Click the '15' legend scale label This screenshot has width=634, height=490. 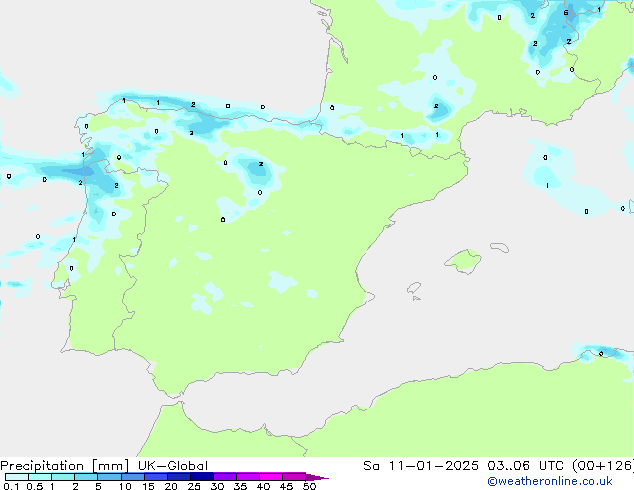tap(148, 486)
